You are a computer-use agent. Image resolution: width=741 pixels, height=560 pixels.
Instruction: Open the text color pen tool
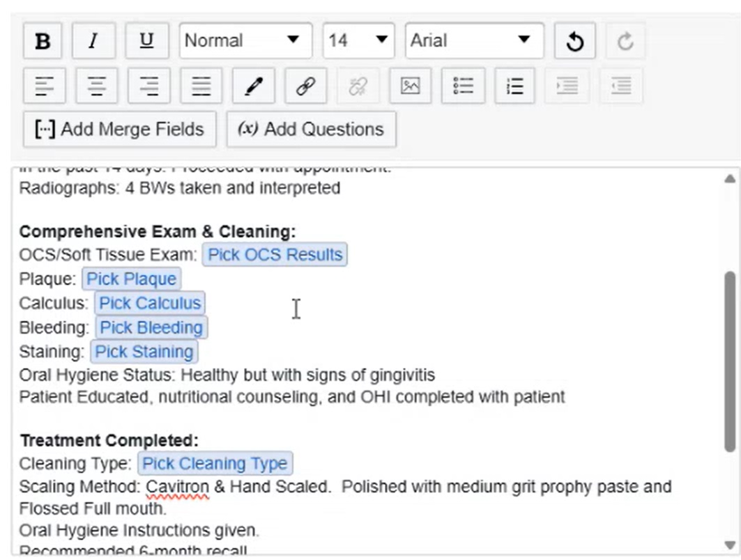click(x=253, y=86)
